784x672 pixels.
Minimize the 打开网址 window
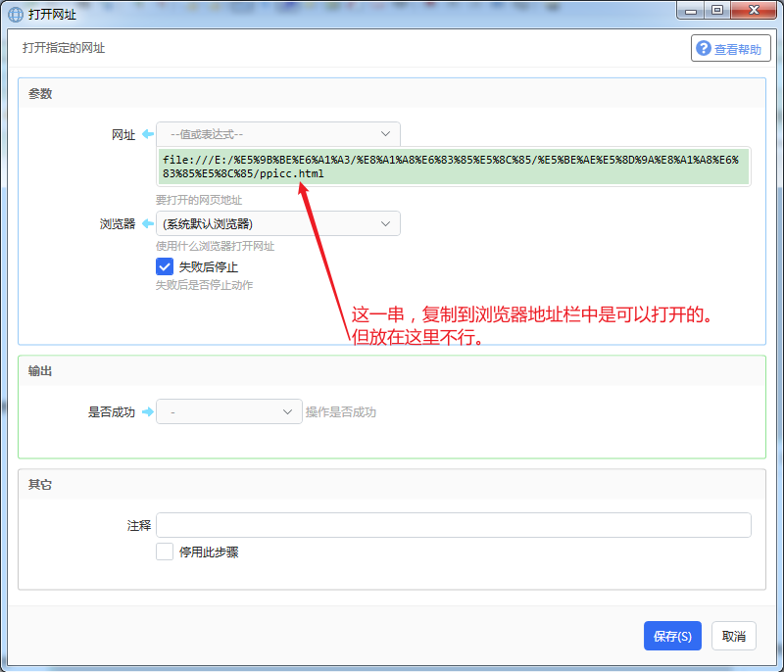pyautogui.click(x=691, y=10)
